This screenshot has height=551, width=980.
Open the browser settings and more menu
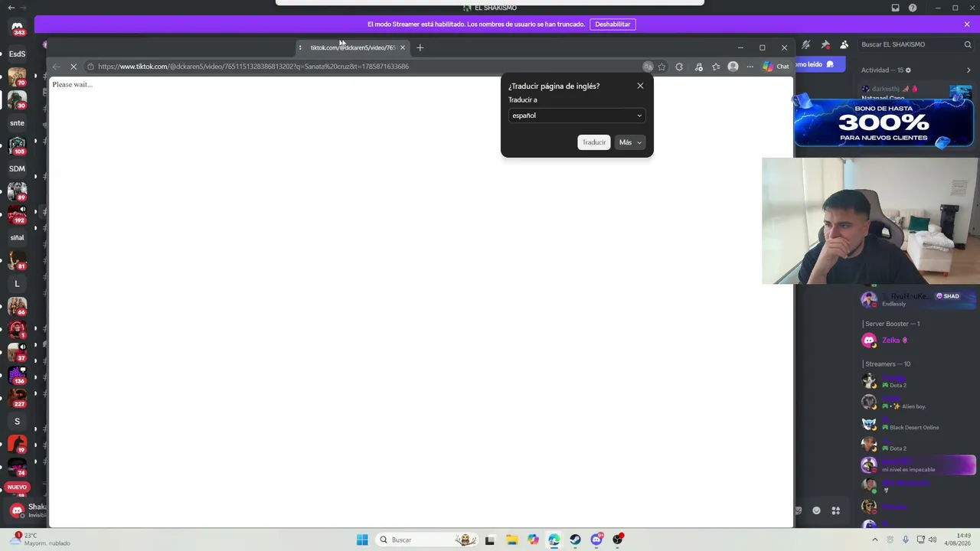pos(750,67)
